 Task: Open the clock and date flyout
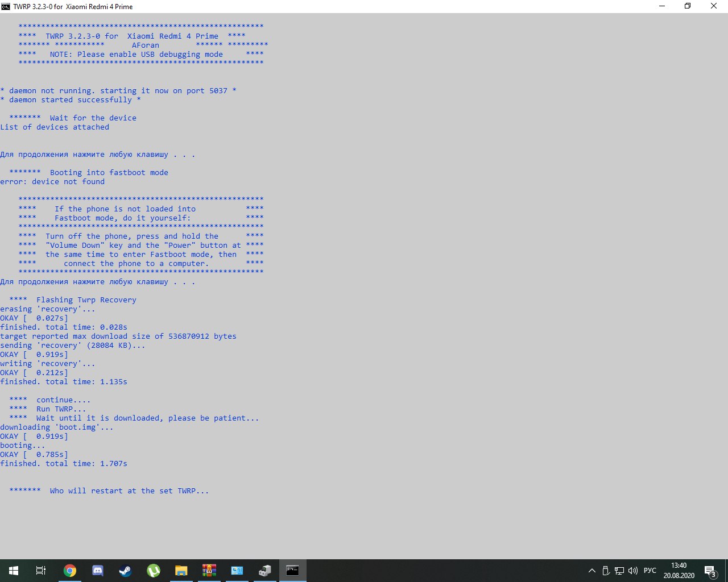pos(679,571)
